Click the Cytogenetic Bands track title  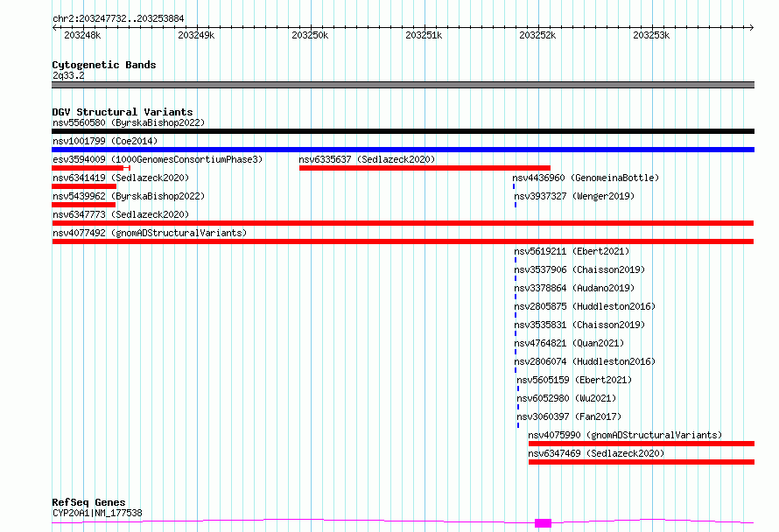point(104,65)
